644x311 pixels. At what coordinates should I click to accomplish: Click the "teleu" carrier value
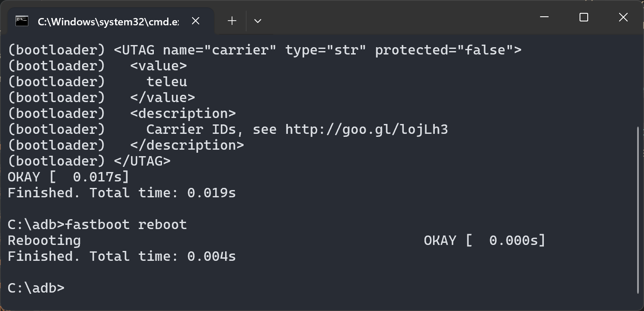click(x=166, y=82)
